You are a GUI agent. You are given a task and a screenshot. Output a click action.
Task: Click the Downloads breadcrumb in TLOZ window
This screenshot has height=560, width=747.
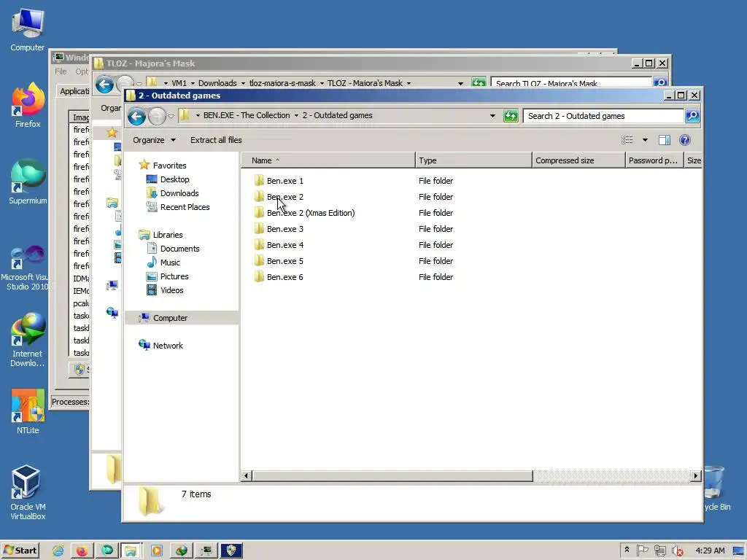(217, 83)
